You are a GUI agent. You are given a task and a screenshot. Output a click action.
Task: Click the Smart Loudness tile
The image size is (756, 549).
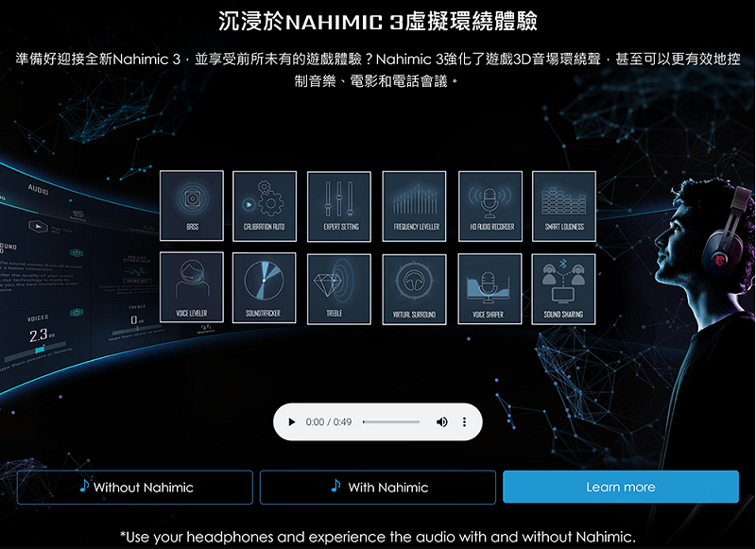point(564,206)
